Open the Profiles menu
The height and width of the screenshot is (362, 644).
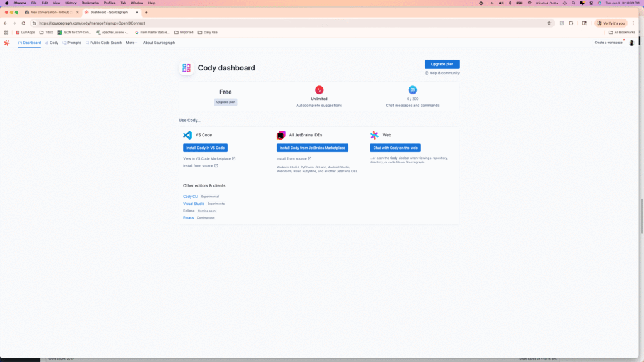109,3
